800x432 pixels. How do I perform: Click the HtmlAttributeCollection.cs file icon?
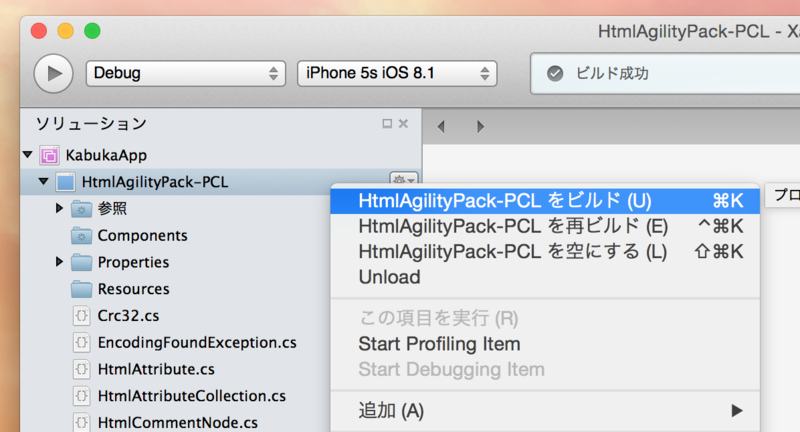click(x=82, y=396)
